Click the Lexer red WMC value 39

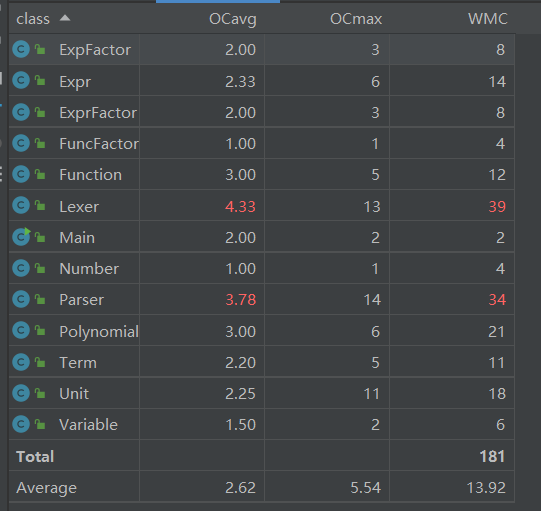(x=497, y=206)
